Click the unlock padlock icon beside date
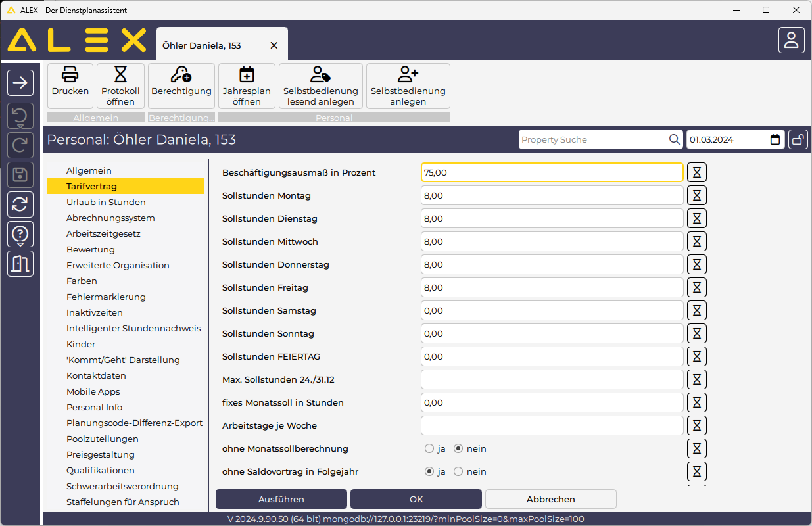This screenshot has width=812, height=526. [x=798, y=139]
